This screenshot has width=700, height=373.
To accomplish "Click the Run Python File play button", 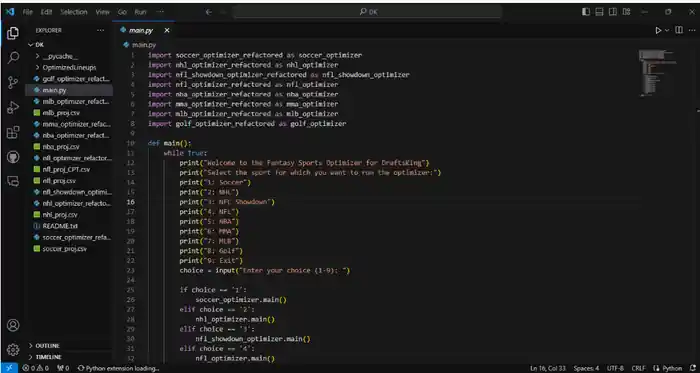I will pyautogui.click(x=658, y=30).
